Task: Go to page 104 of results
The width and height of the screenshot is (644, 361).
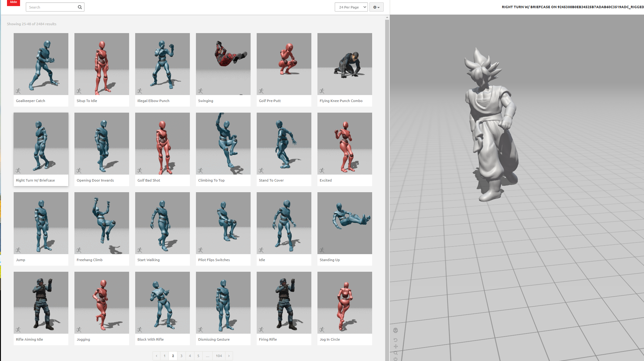Action: [x=219, y=356]
